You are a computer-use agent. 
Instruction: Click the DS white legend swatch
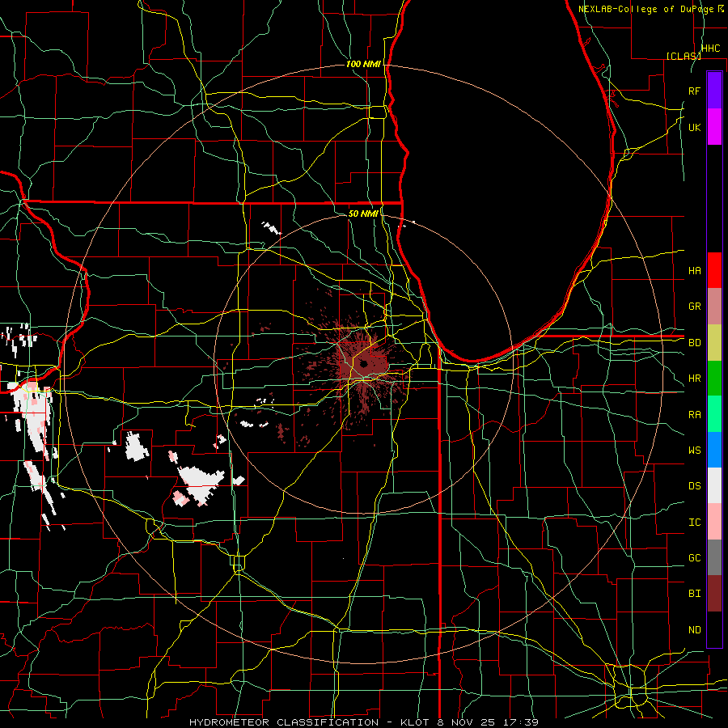point(714,485)
